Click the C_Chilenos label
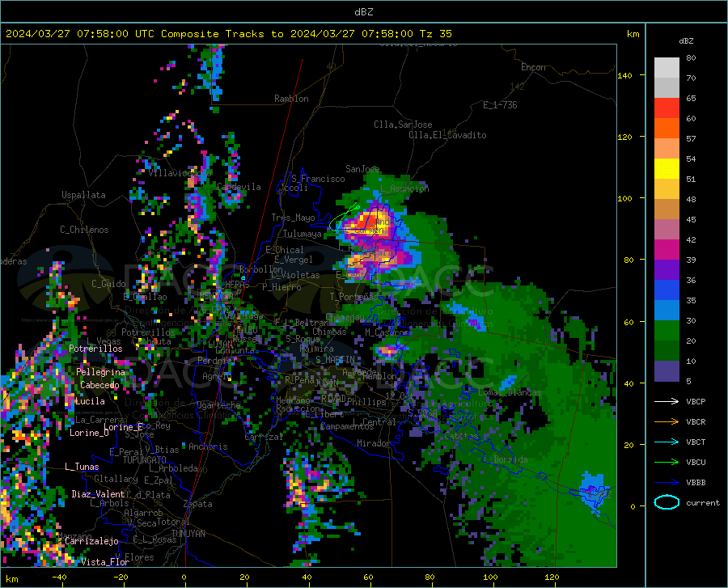 pos(84,230)
